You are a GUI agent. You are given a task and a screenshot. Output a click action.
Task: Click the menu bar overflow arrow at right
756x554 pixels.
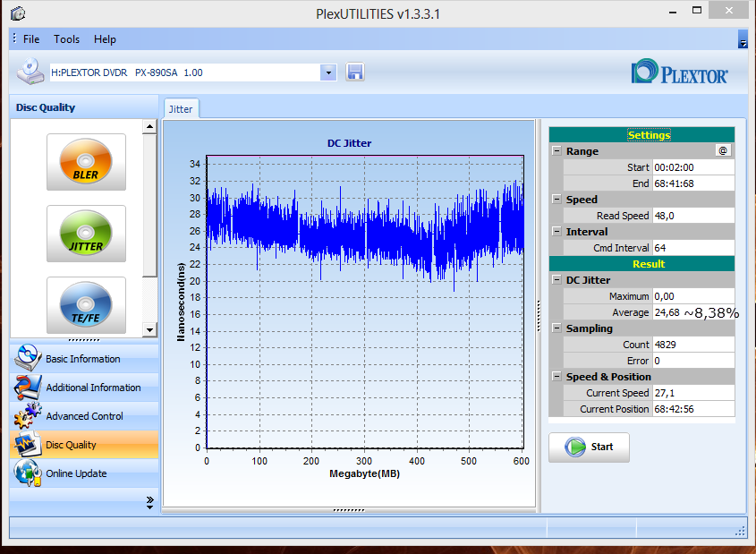[x=743, y=39]
